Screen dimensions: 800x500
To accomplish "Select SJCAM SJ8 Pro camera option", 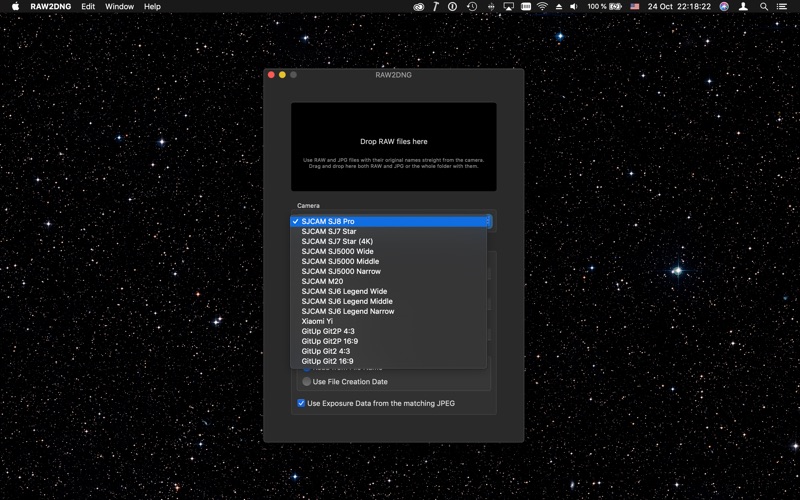I will pyautogui.click(x=389, y=221).
